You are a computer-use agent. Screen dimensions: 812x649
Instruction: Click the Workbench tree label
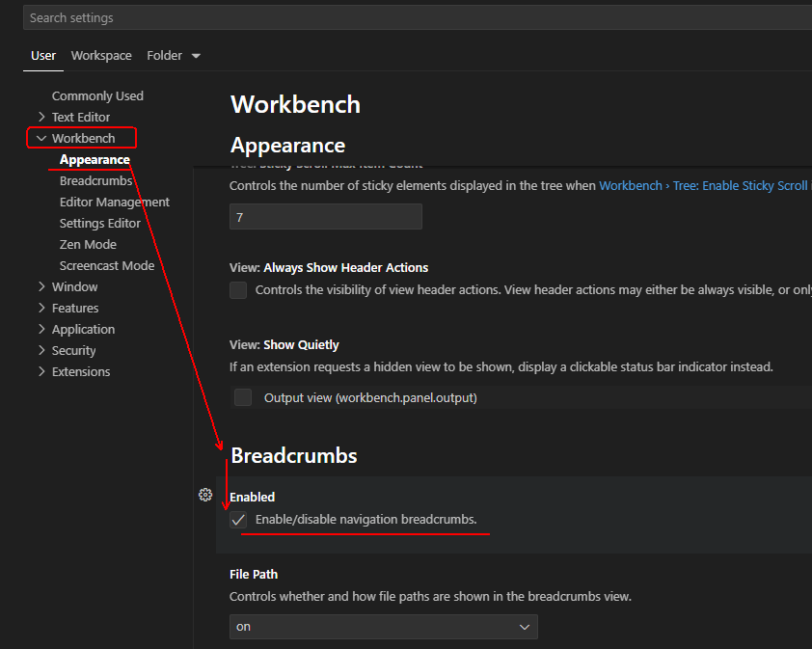click(x=83, y=138)
